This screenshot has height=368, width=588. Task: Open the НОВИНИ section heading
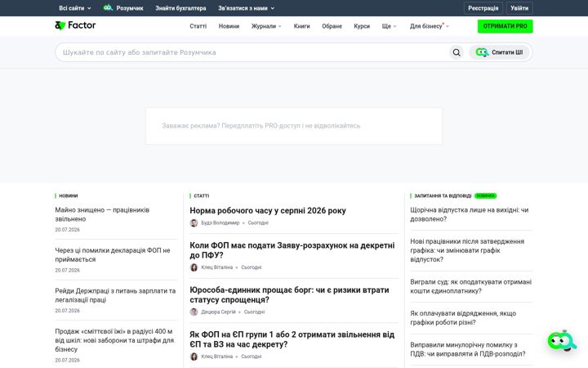tap(69, 195)
